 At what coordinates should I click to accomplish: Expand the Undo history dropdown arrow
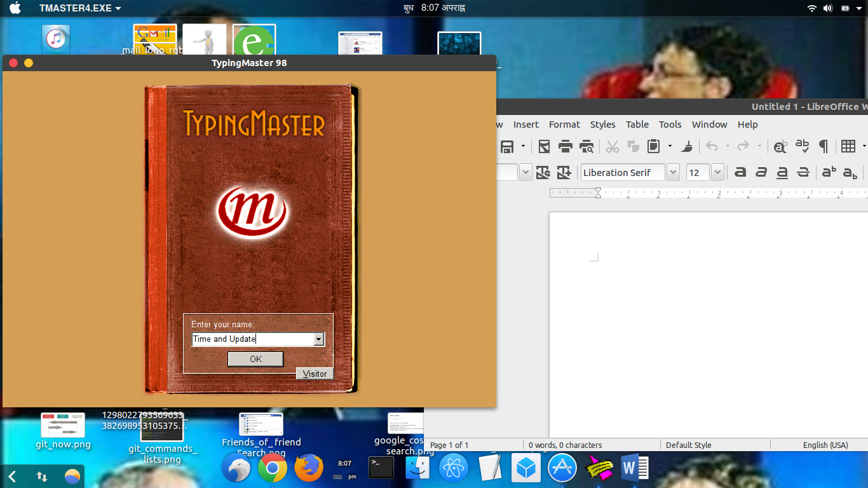point(728,147)
